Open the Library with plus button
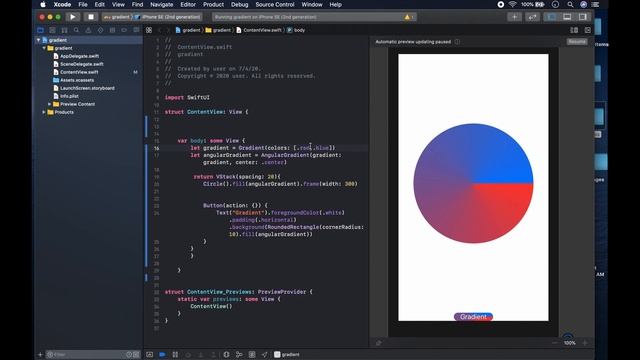640x360 pixels. (x=514, y=17)
